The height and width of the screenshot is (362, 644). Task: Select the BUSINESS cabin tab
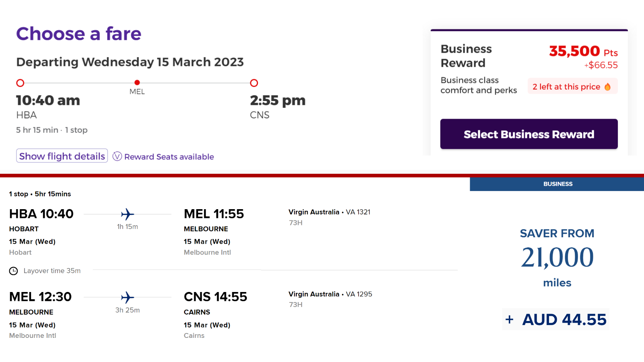click(x=557, y=184)
